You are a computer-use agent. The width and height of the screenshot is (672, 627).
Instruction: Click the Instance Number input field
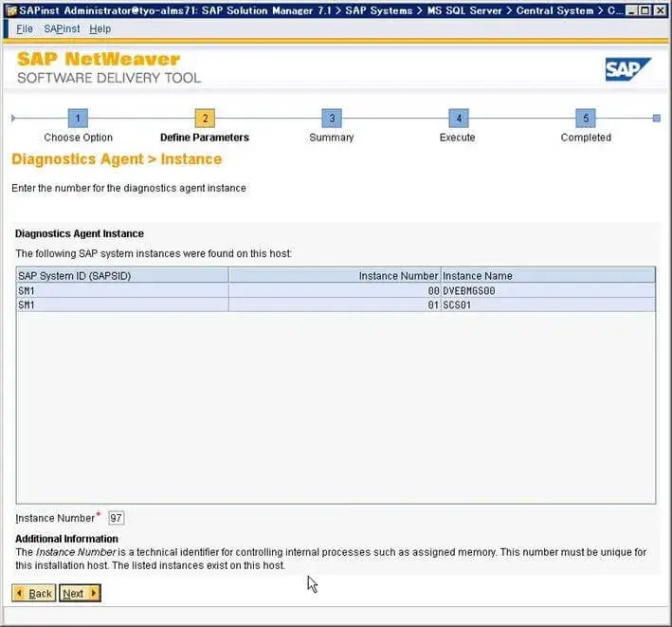(117, 518)
